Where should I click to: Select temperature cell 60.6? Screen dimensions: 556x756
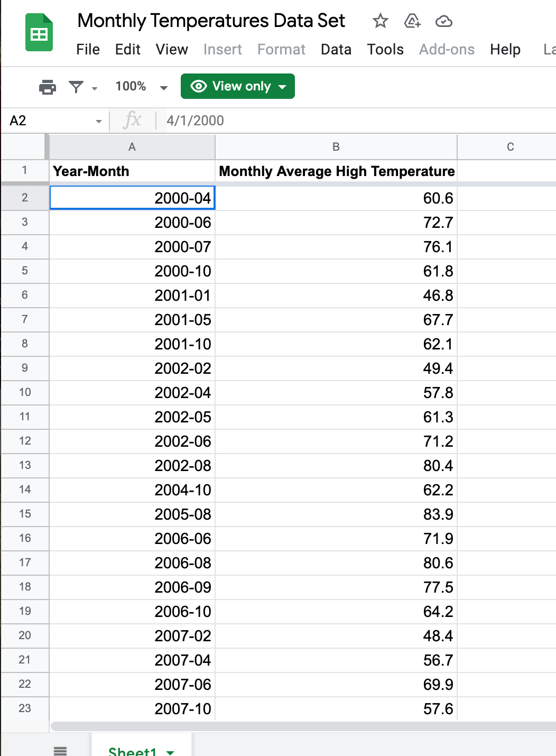pyautogui.click(x=336, y=198)
